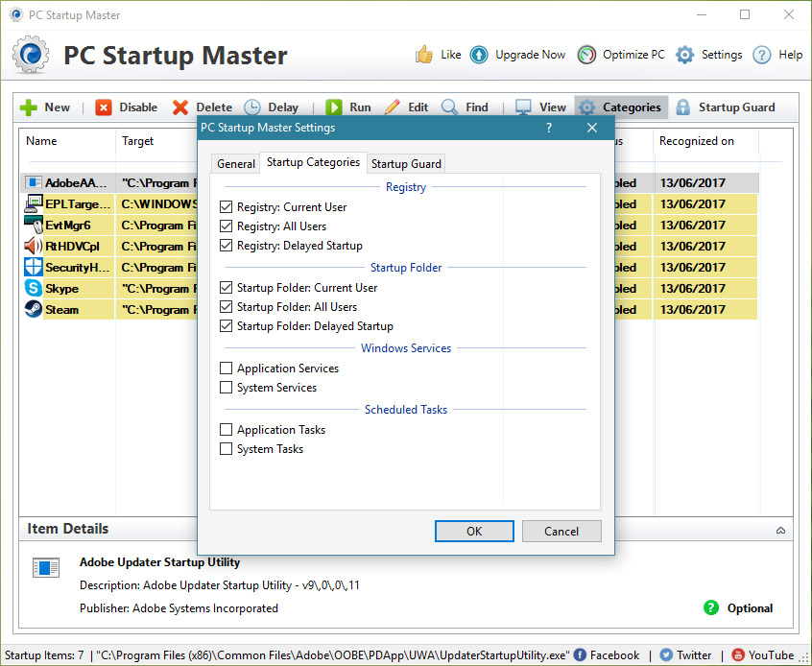Click the Upgrade Now arrow icon
Image resolution: width=812 pixels, height=666 pixels.
click(479, 55)
